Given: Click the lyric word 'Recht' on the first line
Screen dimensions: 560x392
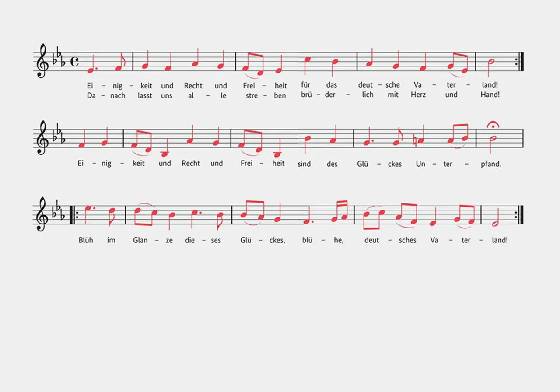Looking at the screenshot, I should point(193,86).
